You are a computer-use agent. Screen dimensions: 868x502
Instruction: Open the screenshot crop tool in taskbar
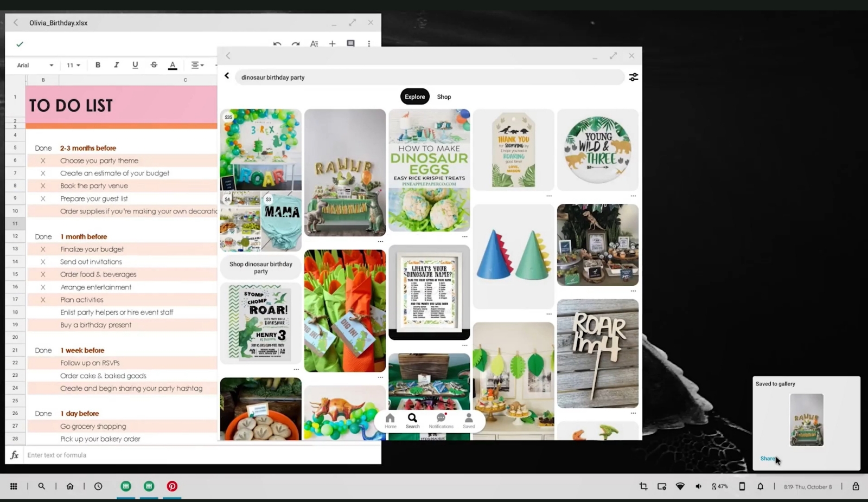coord(643,486)
